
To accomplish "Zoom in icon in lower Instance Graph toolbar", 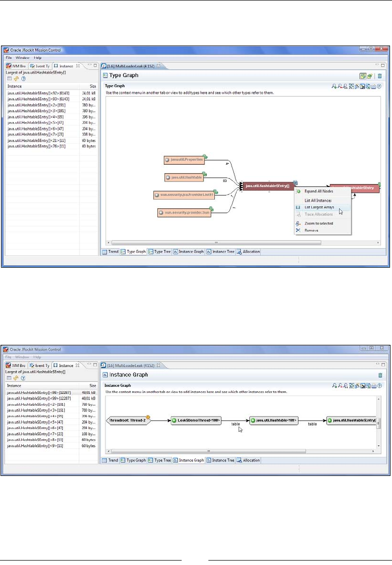I will click(x=334, y=385).
